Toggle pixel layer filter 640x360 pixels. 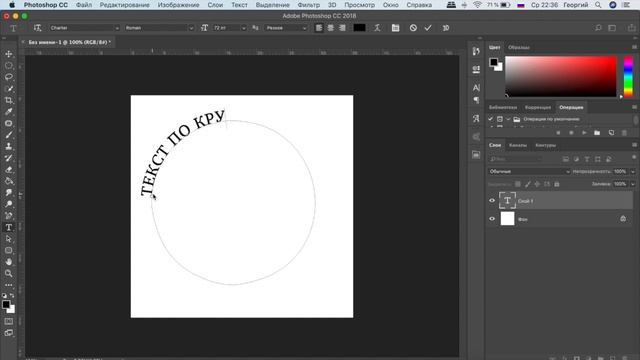[x=565, y=159]
